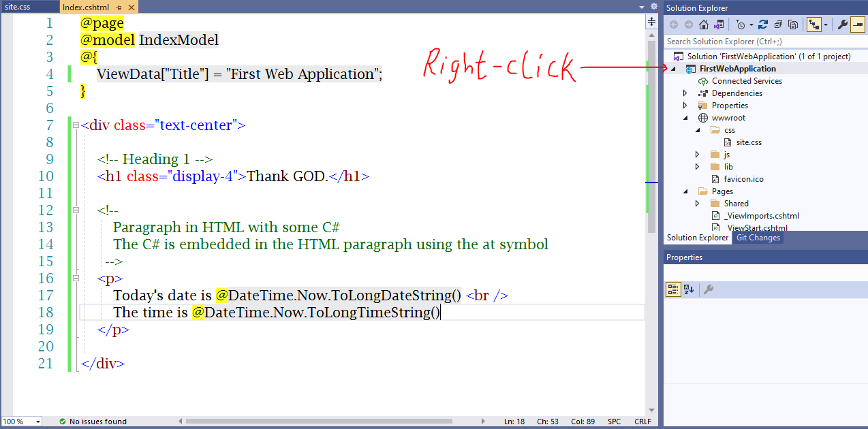Expand the lib folder arrow
The height and width of the screenshot is (429, 868).
698,167
